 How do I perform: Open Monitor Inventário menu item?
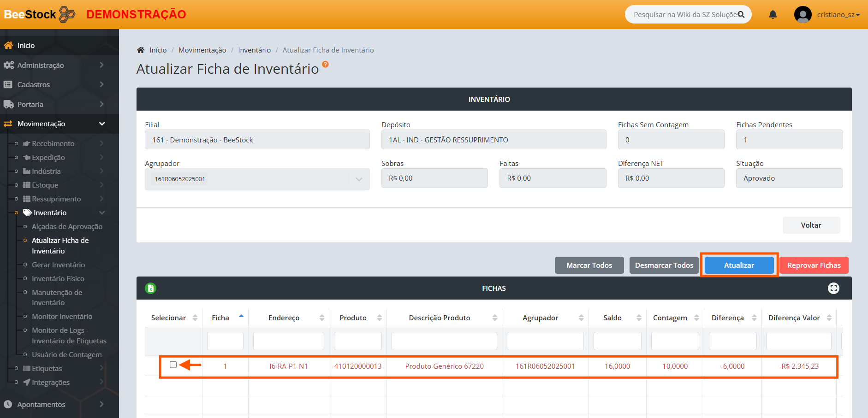coord(62,317)
